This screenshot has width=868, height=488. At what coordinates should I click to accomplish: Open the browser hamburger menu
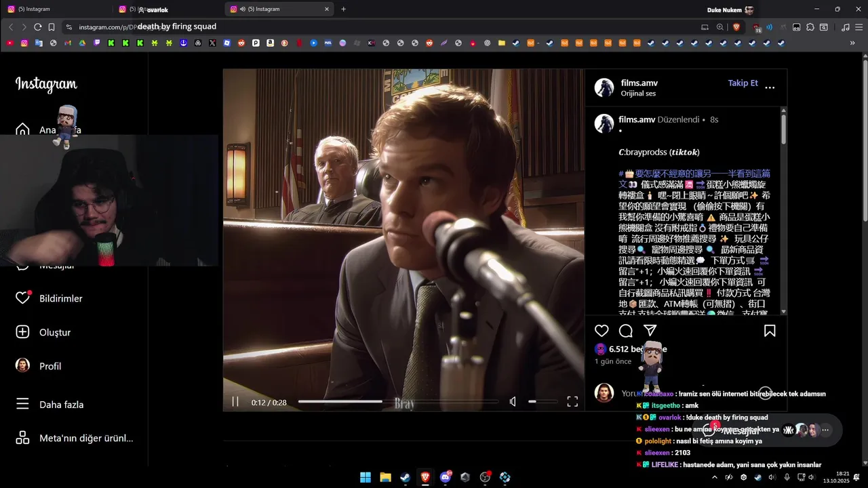click(859, 27)
